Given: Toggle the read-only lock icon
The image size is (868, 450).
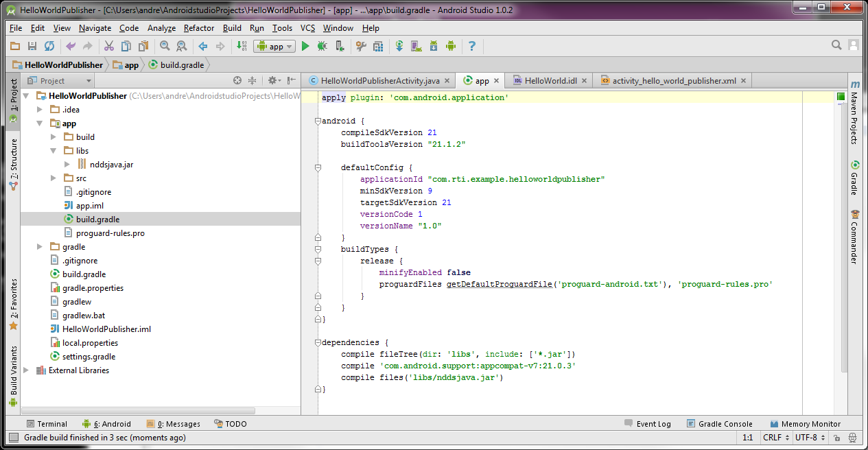Looking at the screenshot, I should (x=836, y=438).
